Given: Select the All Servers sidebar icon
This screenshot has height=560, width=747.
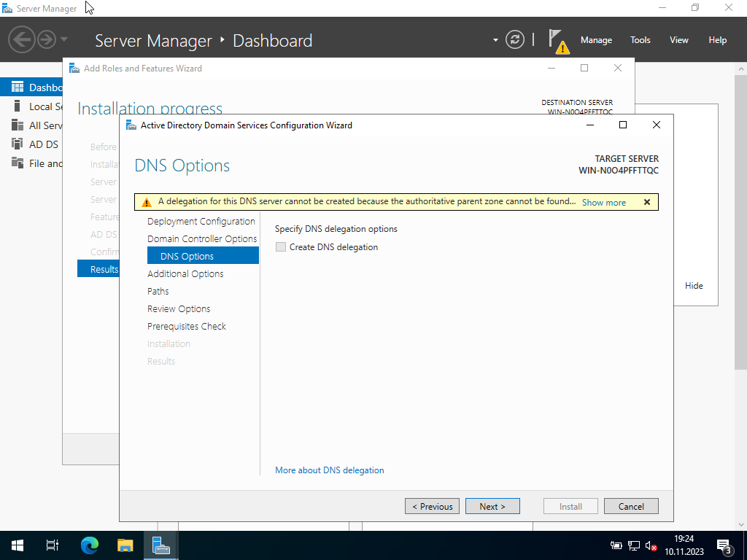Looking at the screenshot, I should pos(18,125).
